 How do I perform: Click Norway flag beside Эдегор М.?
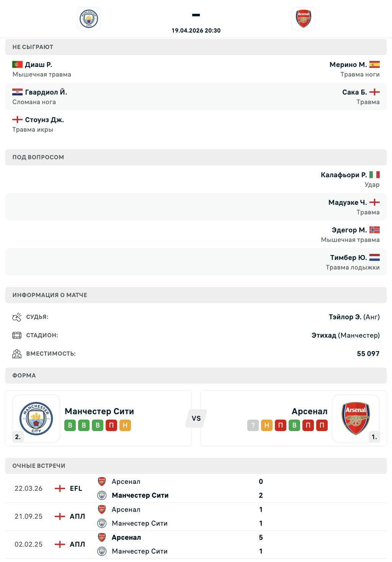click(374, 230)
